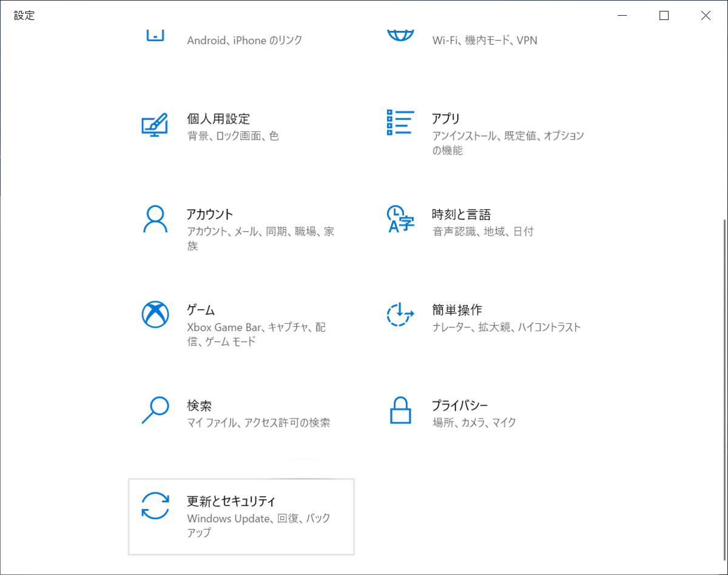Click the text Windows Update、回復、バックアップ
This screenshot has height=575, width=728.
[259, 525]
